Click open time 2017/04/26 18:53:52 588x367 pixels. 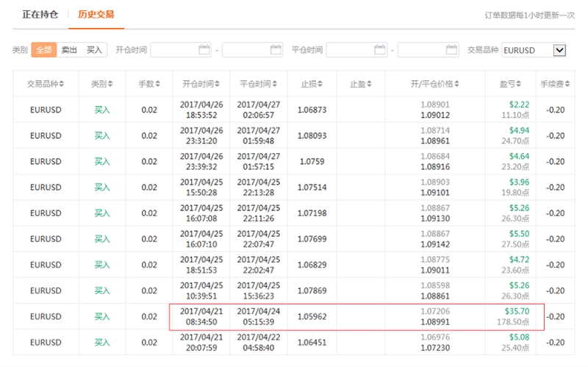click(x=201, y=110)
